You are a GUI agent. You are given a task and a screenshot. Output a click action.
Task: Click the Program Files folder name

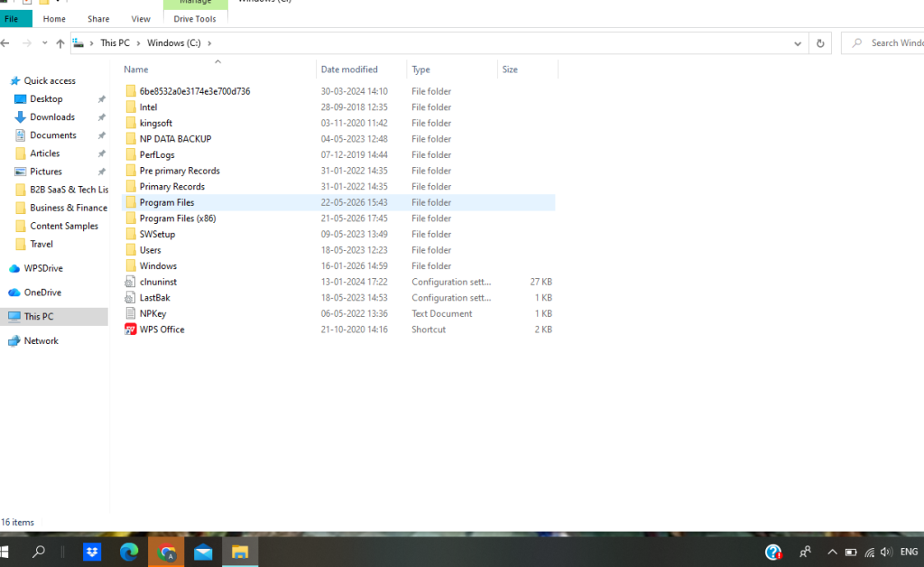[167, 203]
